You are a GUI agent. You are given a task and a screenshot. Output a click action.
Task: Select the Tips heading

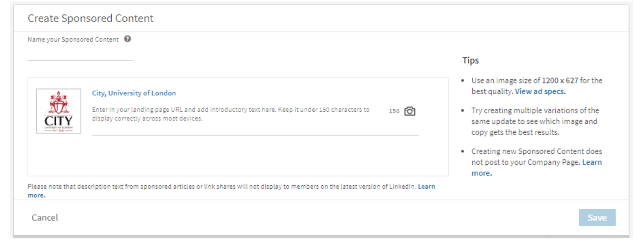[x=471, y=61]
